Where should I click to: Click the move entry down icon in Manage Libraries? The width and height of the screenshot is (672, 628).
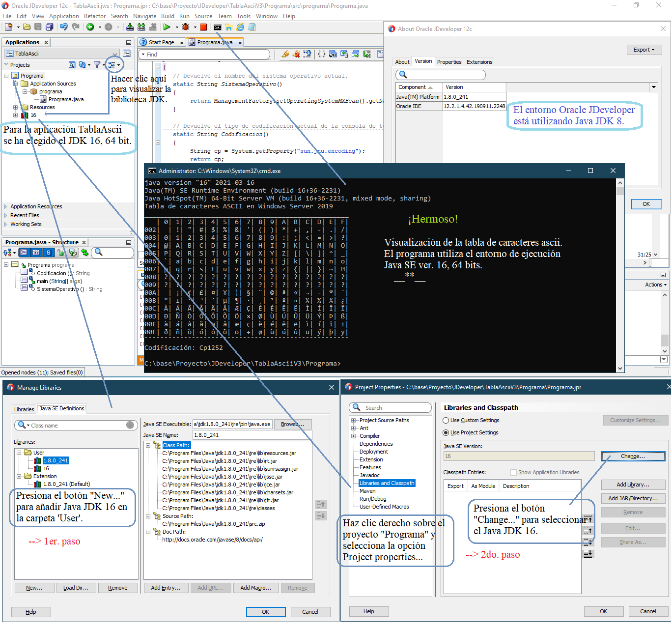(x=321, y=516)
